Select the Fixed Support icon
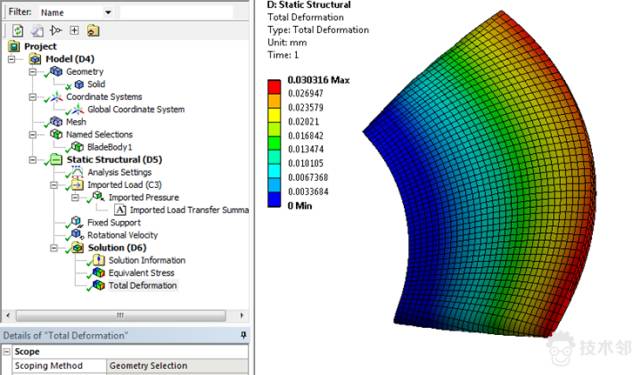The width and height of the screenshot is (640, 375). click(76, 222)
